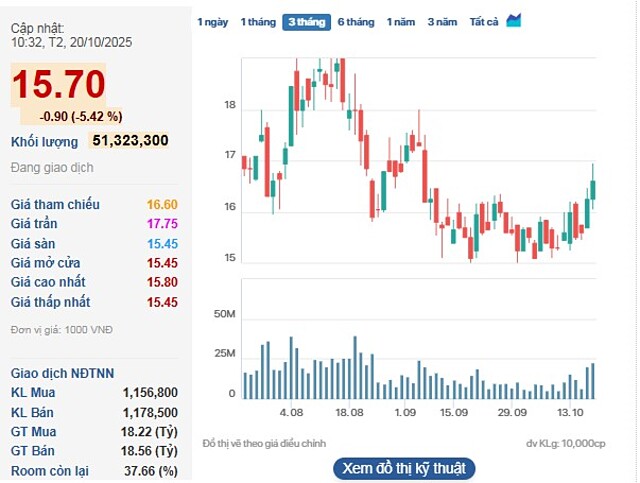Click the area chart icon beside Tất cả
This screenshot has width=640, height=483.
(514, 20)
